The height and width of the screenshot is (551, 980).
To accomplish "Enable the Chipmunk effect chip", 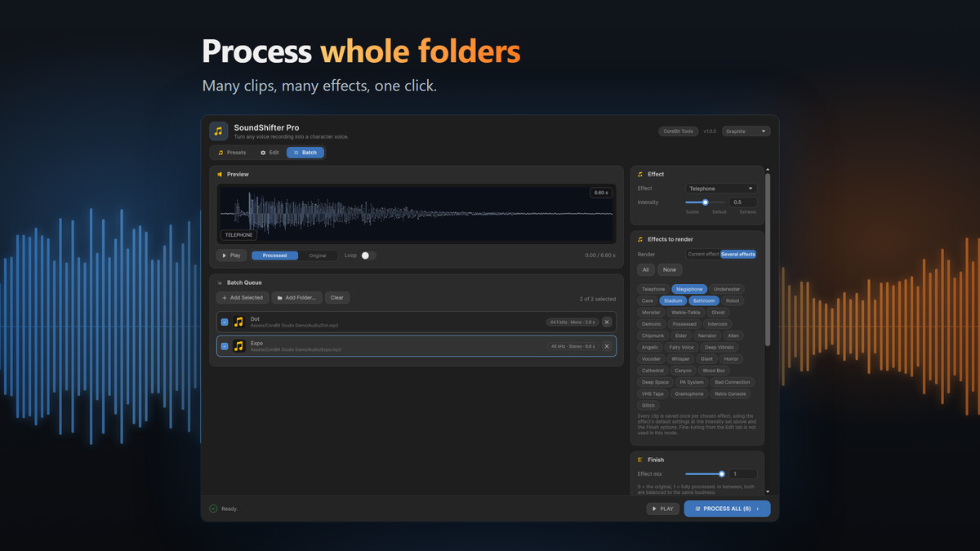I will 653,335.
